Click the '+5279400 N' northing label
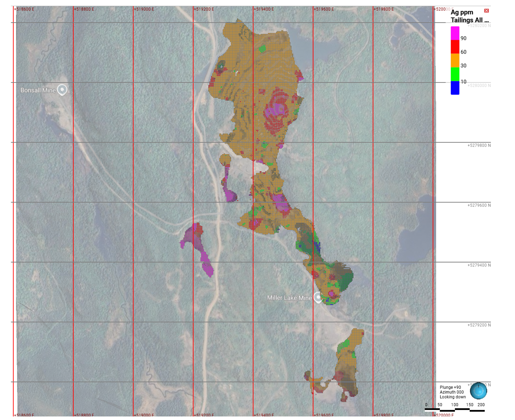Image resolution: width=515 pixels, height=420 pixels. click(x=479, y=265)
